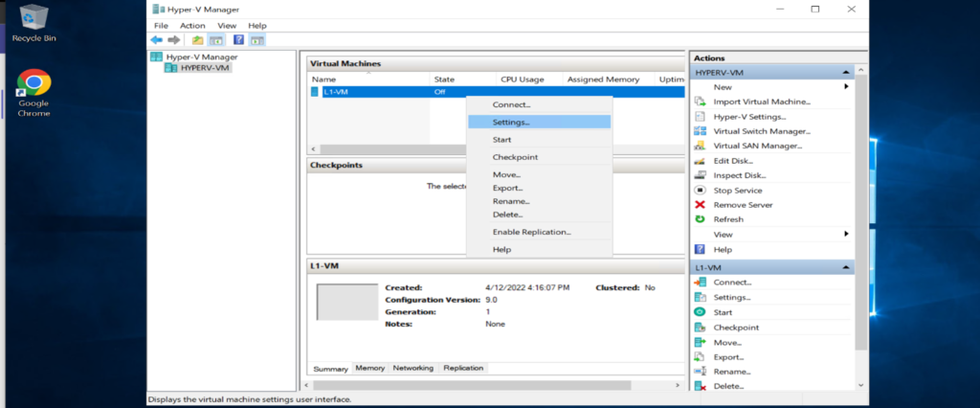Select the L1-VM row in Virtual Machines
Image resolution: width=980 pixels, height=408 pixels.
pyautogui.click(x=497, y=92)
